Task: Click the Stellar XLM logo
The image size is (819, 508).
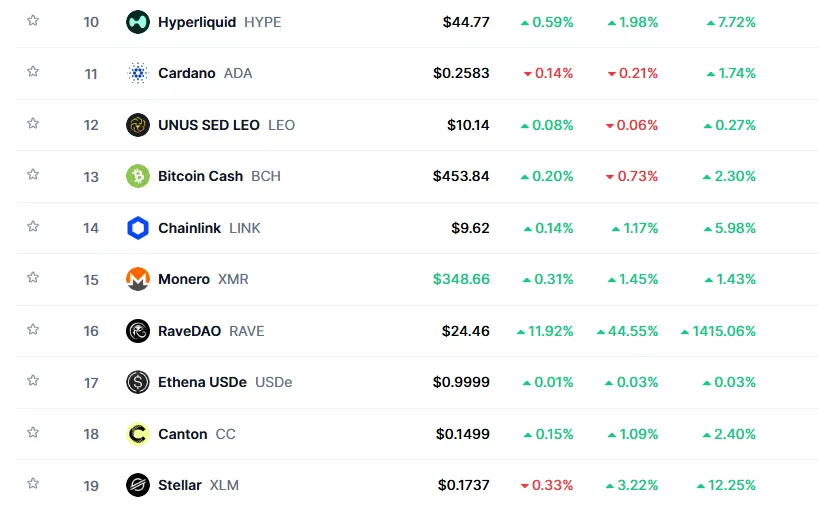Action: [138, 486]
